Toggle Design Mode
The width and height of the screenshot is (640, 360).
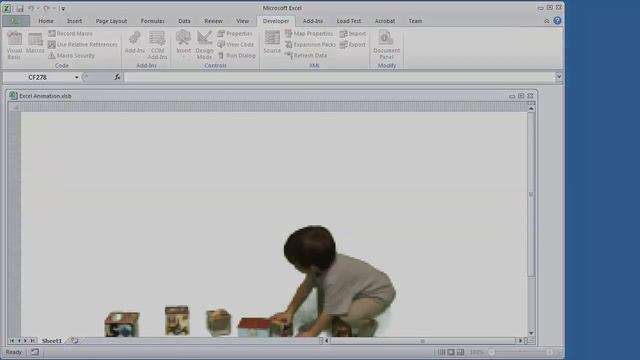[204, 45]
